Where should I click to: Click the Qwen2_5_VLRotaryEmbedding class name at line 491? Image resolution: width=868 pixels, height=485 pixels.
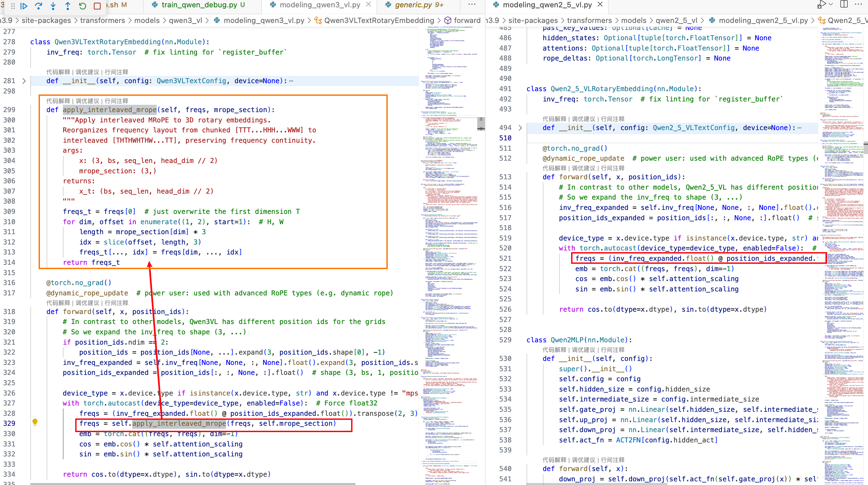click(602, 89)
